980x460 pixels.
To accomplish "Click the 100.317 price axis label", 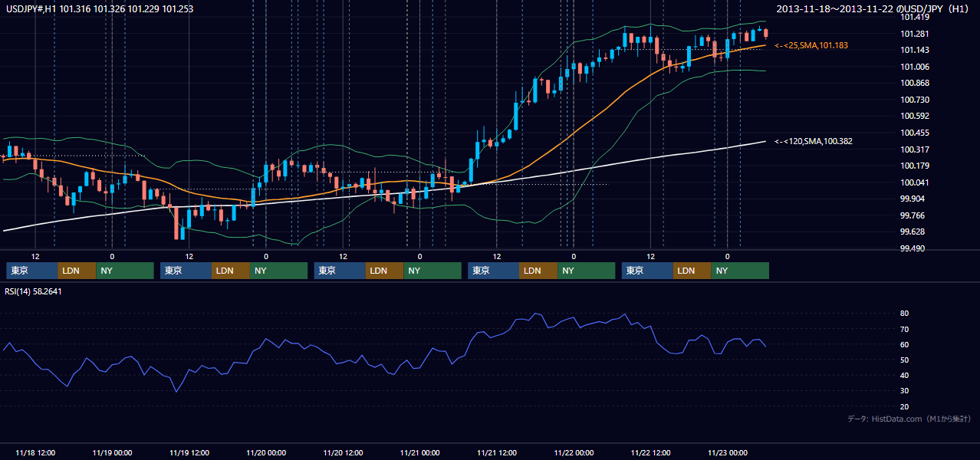I will (x=914, y=149).
